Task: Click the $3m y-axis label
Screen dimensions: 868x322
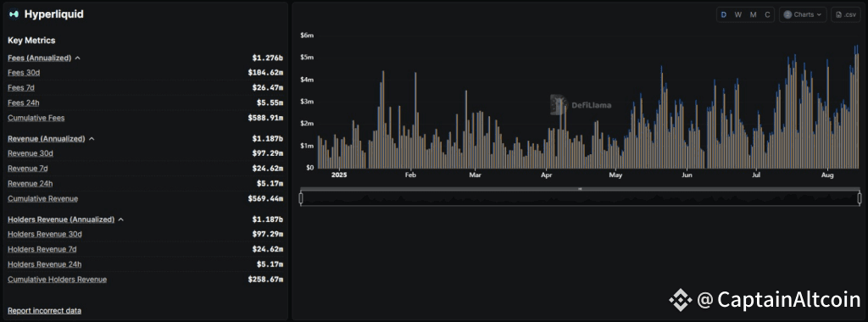Action: pos(307,101)
